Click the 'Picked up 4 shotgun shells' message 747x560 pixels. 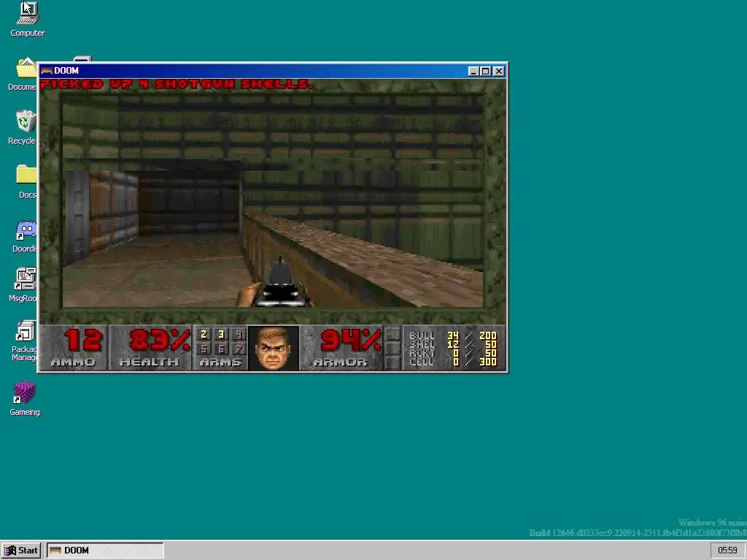(177, 85)
